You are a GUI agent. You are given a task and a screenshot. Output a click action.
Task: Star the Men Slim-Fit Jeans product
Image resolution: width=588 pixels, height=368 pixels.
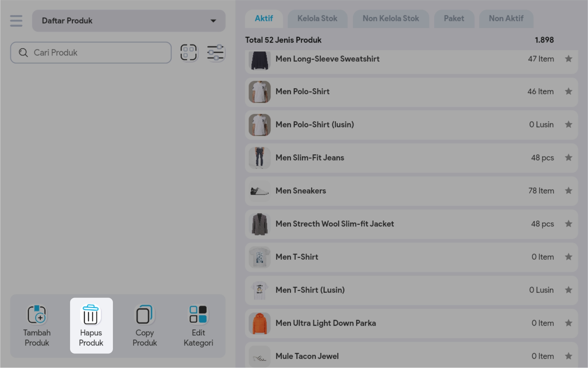(x=568, y=158)
